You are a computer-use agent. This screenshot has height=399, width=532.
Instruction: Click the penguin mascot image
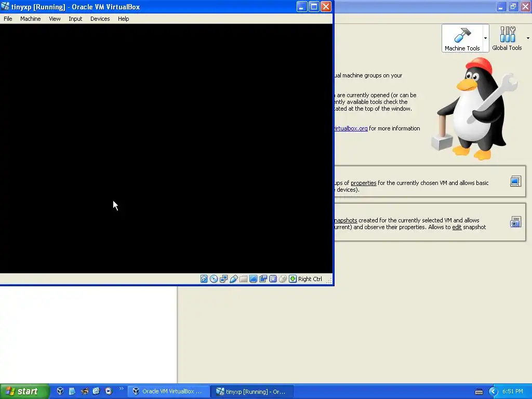coord(475,109)
